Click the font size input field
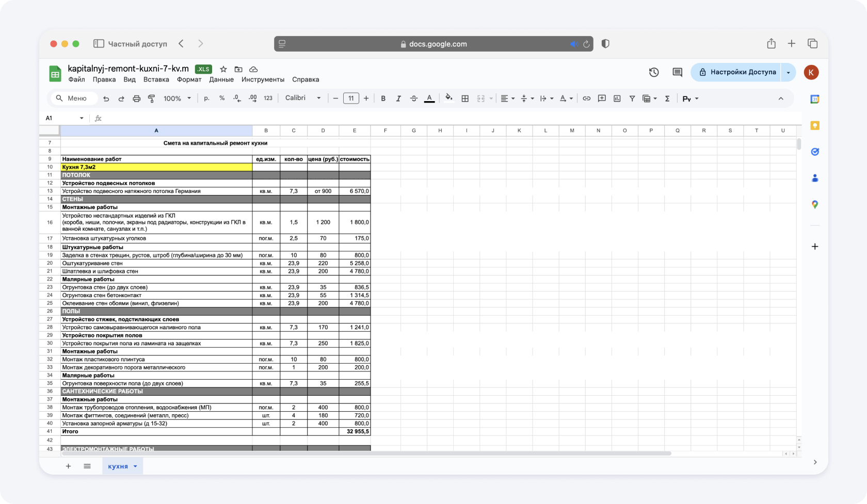This screenshot has height=504, width=867. 351,99
